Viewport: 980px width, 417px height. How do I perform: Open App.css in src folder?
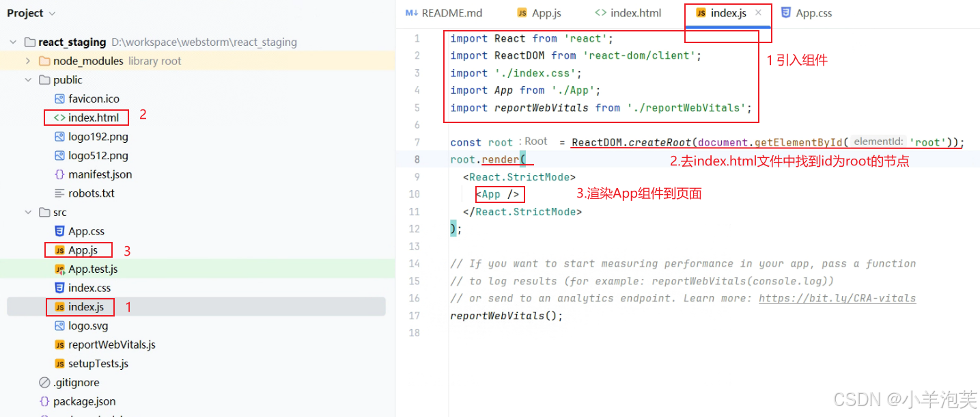(x=86, y=231)
